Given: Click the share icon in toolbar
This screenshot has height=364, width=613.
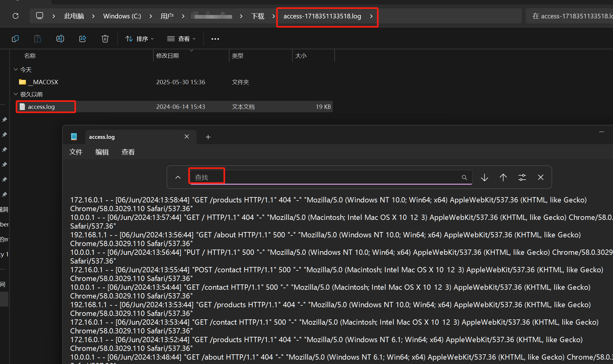Looking at the screenshot, I should tap(83, 39).
